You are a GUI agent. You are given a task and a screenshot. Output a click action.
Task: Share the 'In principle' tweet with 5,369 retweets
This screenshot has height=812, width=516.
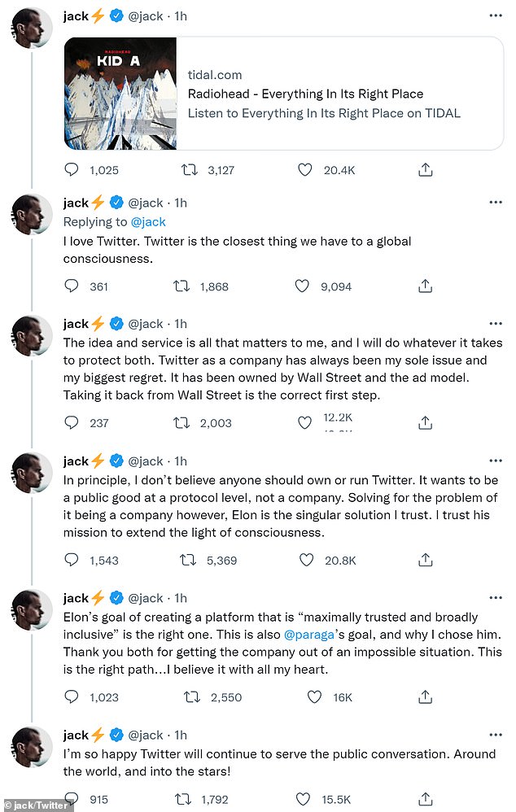(424, 560)
